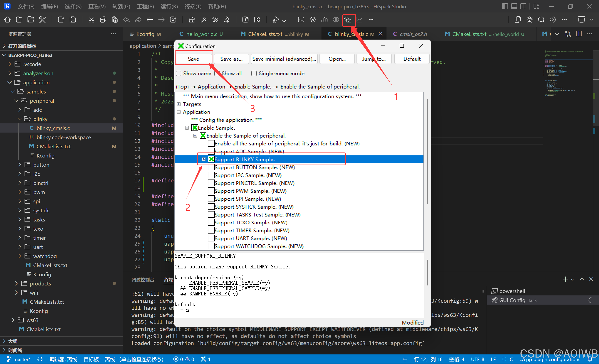The image size is (599, 364).
Task: Click the Debug bug icon at top right
Action: coord(530,20)
